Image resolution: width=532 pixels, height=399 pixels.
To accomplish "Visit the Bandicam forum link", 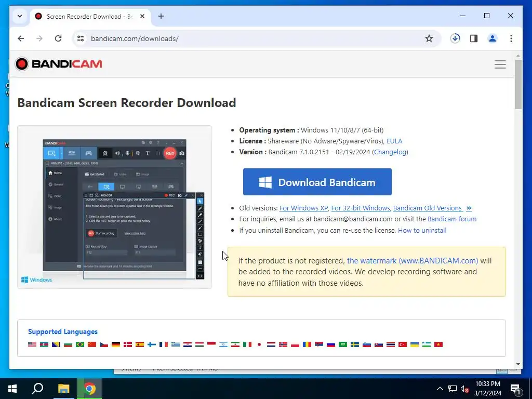I will (452, 219).
